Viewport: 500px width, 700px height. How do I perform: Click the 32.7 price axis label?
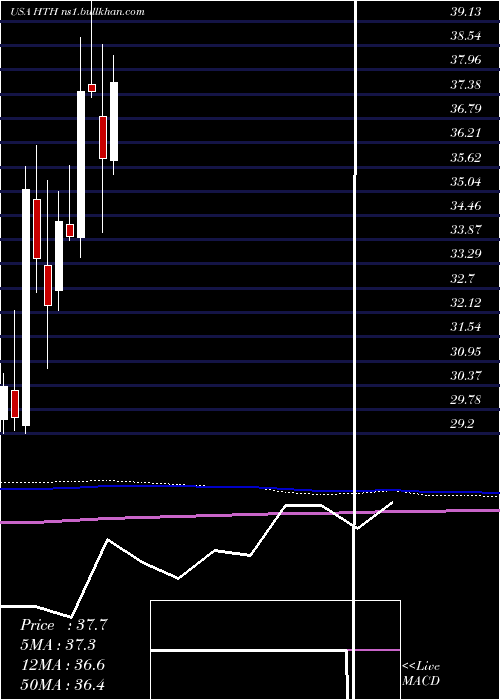(x=462, y=279)
